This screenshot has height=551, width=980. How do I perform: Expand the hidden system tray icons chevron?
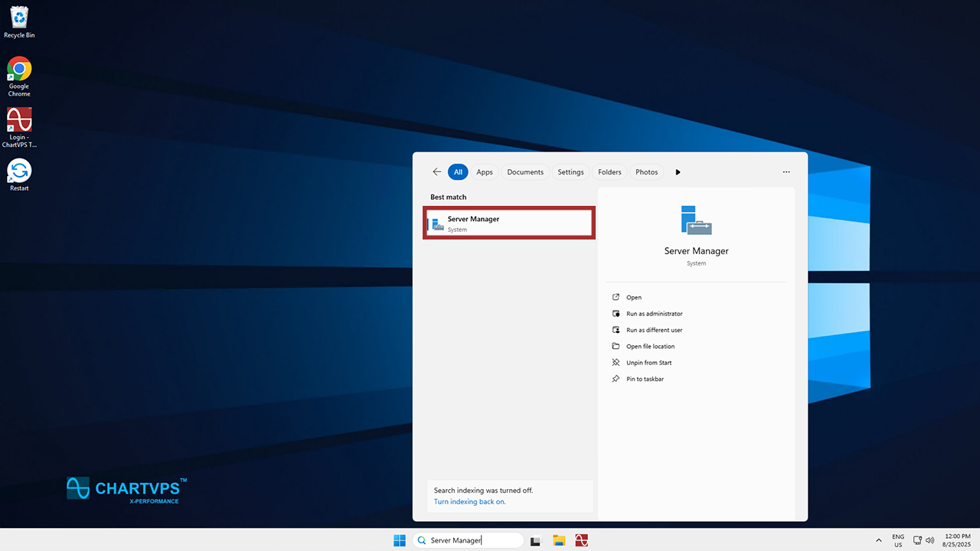click(x=879, y=540)
